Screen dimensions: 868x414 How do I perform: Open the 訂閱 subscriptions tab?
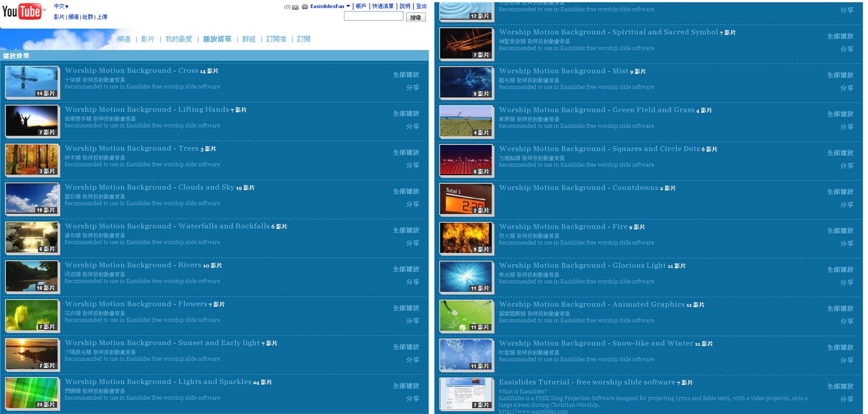pyautogui.click(x=304, y=39)
